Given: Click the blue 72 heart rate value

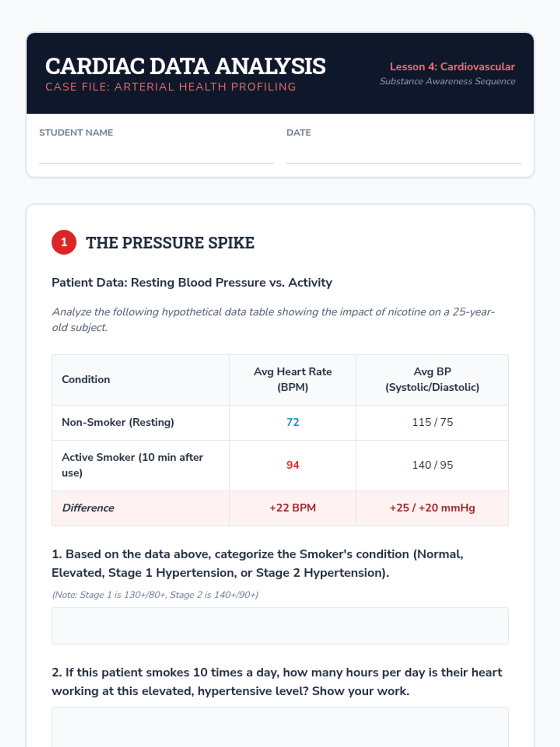Looking at the screenshot, I should click(x=293, y=422).
